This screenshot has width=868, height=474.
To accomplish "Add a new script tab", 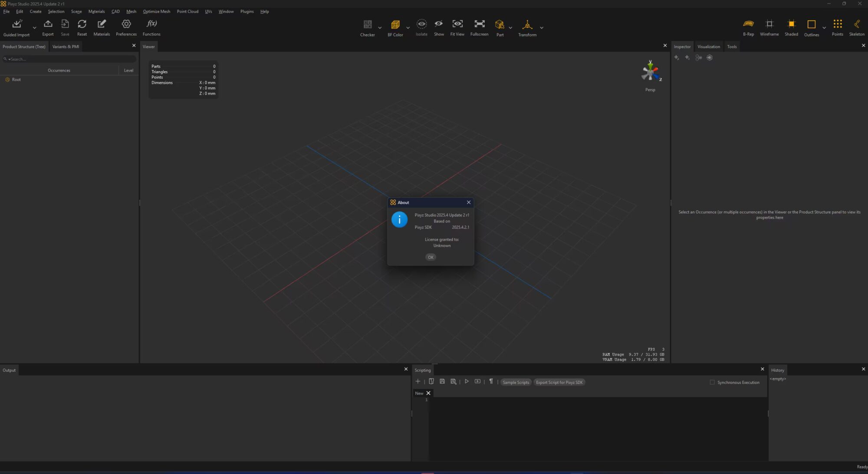I will coord(418,381).
